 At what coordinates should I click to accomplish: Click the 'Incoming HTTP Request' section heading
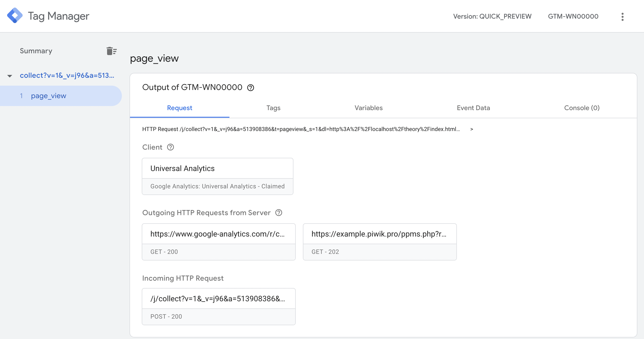click(x=183, y=278)
